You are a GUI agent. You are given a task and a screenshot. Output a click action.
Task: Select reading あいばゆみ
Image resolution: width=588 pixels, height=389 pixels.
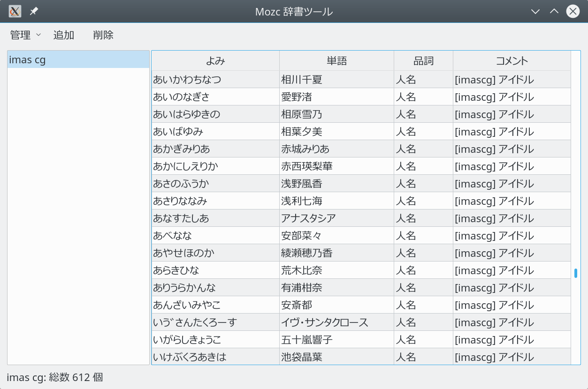(x=215, y=132)
